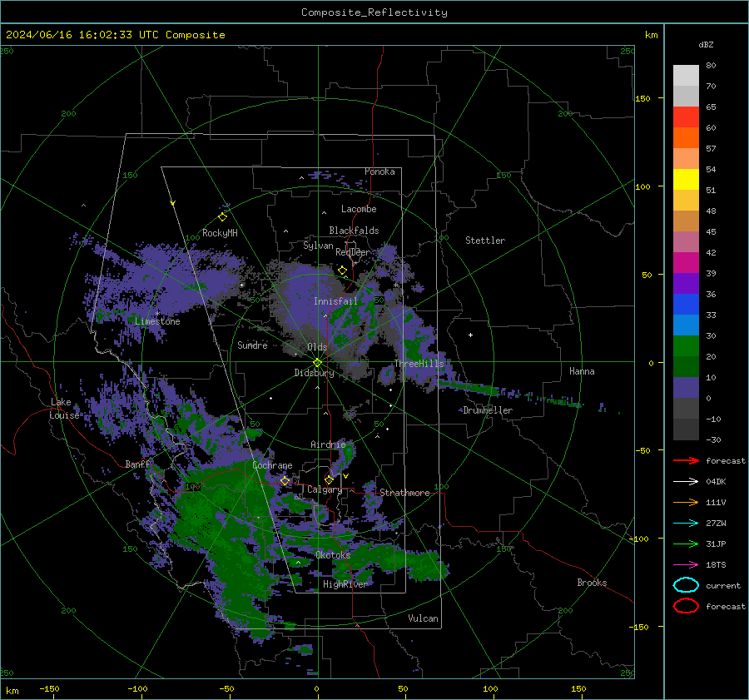
Task: Click the 'current' legend label
Action: point(723,585)
